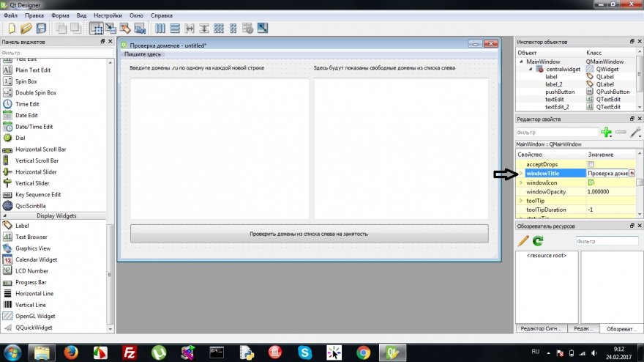Click the toolTipDuration property row
The width and height of the screenshot is (644, 362).
coord(575,210)
